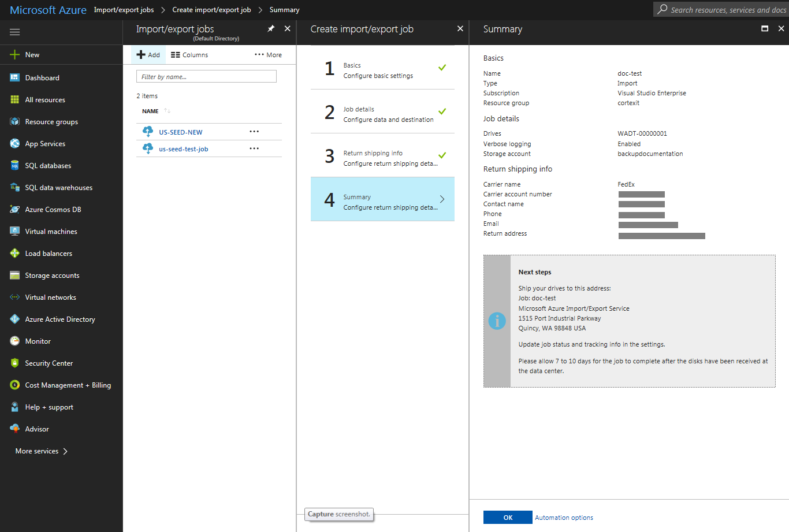This screenshot has width=789, height=532.
Task: Click the Advisor cloud icon
Action: tap(15, 429)
